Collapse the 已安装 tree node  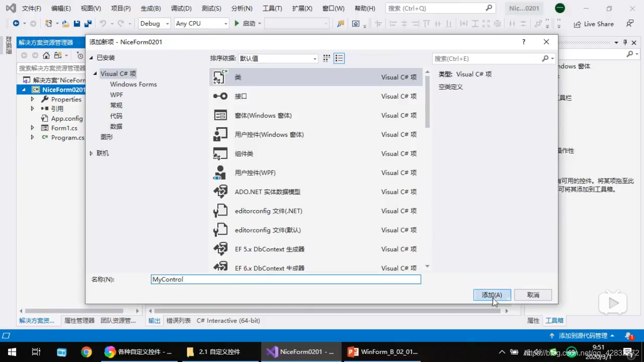(x=91, y=58)
